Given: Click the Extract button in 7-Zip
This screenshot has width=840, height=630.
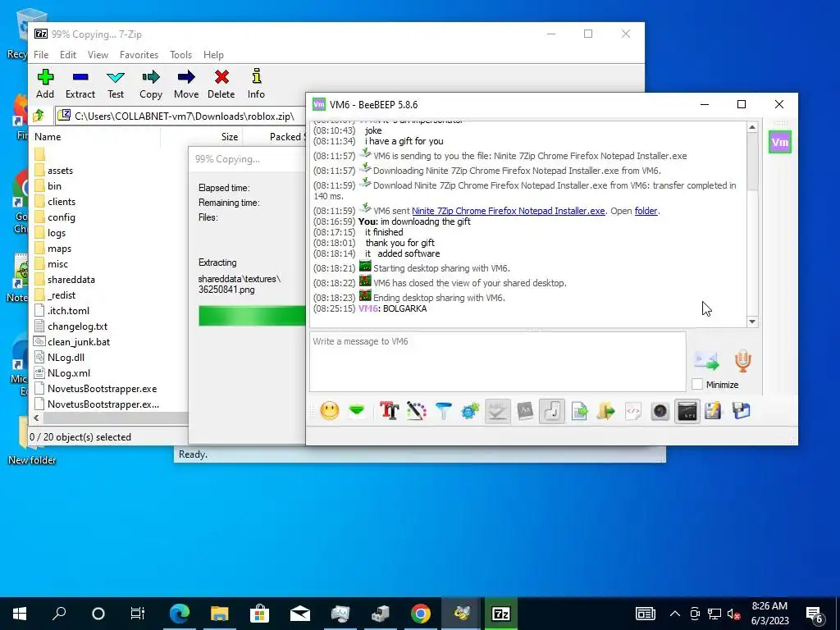Looking at the screenshot, I should [80, 84].
